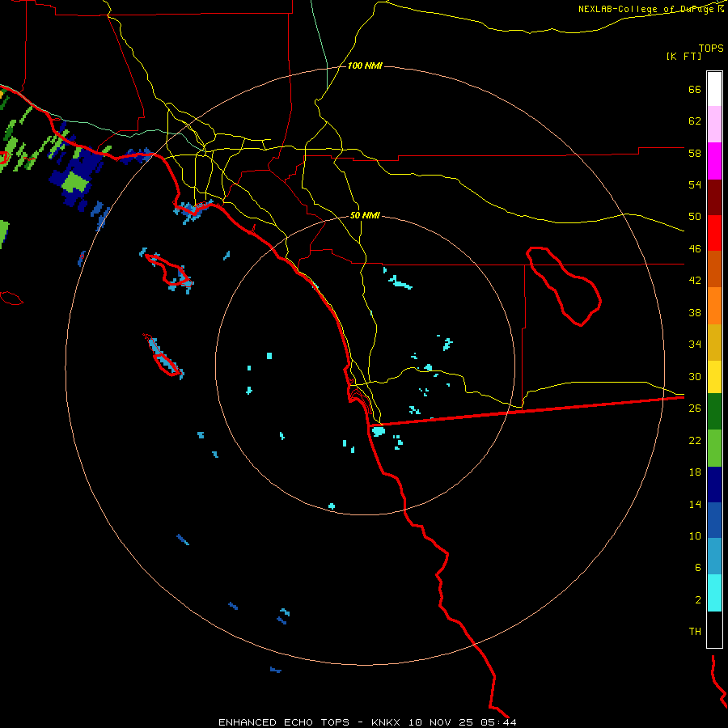Click the black TH legend swatch
Image resolution: width=728 pixels, height=728 pixels.
point(714,629)
